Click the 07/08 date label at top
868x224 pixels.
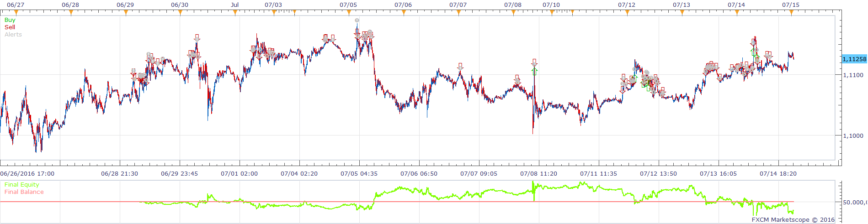click(513, 5)
